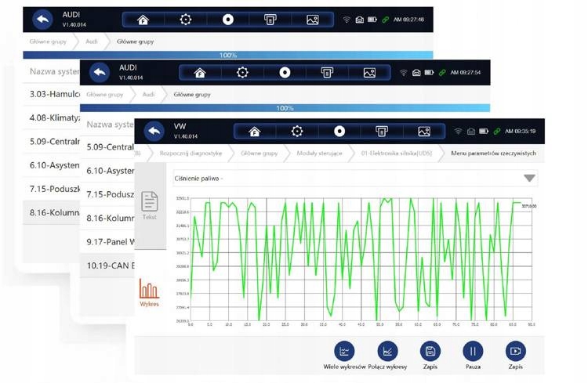588x383 pixels.
Task: Select 10.19-CAN row in middle window
Action: pos(107,266)
